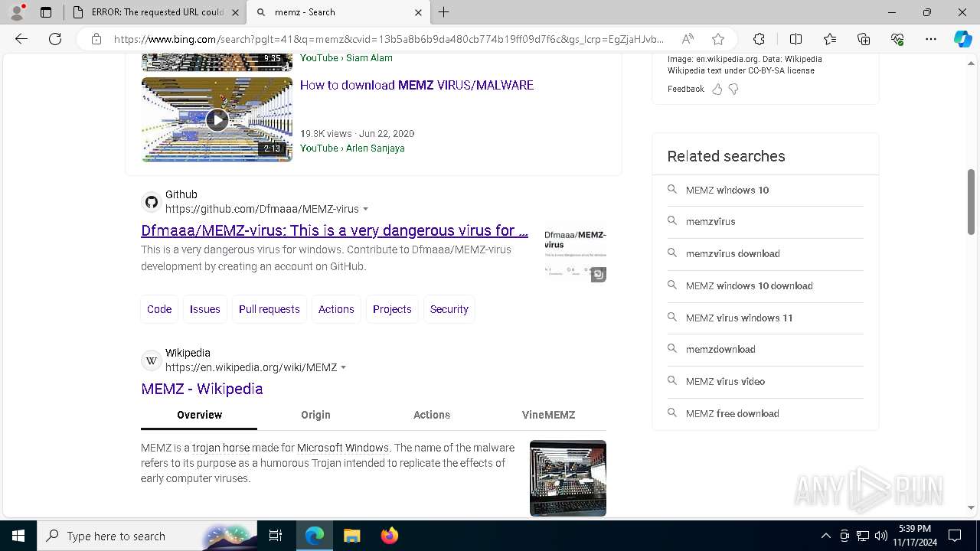The height and width of the screenshot is (551, 980).
Task: Click the GitHub Projects sublink
Action: 392,309
